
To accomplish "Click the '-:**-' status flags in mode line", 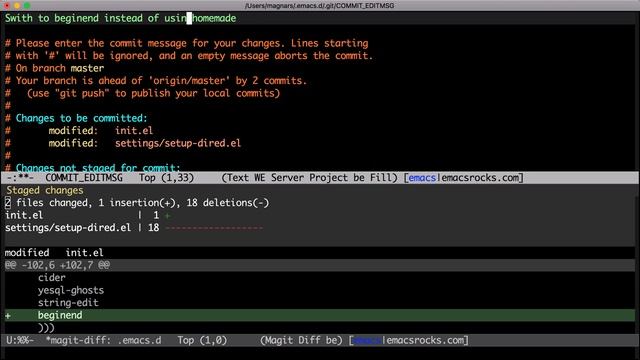I will point(20,178).
